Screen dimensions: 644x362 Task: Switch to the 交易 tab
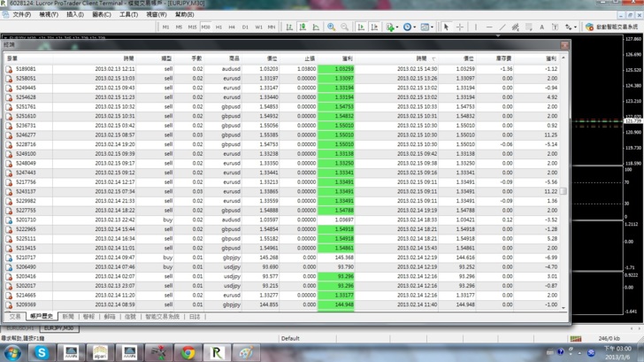coord(15,316)
